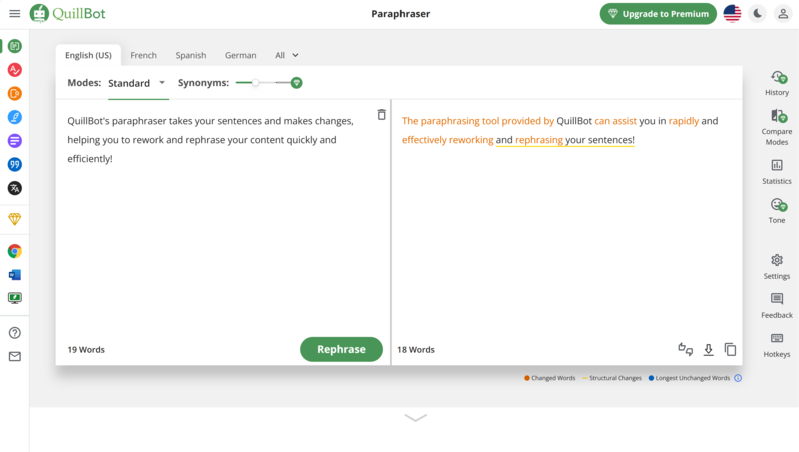Select the Spanish language tab

pyautogui.click(x=190, y=55)
